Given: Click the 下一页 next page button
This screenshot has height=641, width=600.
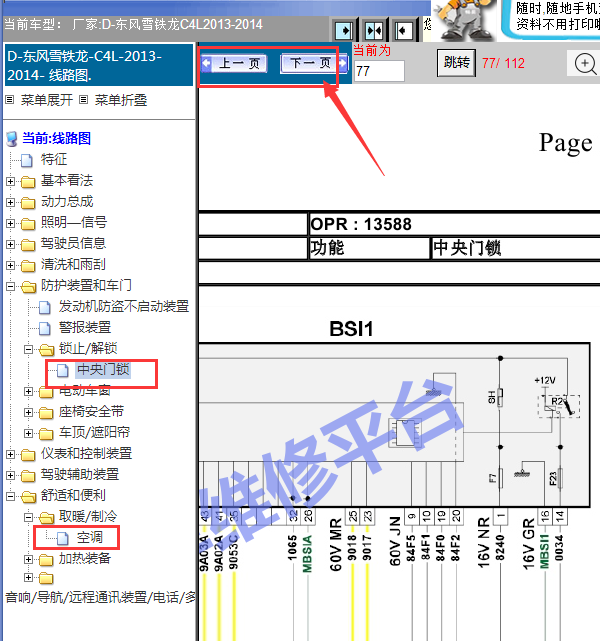Looking at the screenshot, I should coord(314,63).
